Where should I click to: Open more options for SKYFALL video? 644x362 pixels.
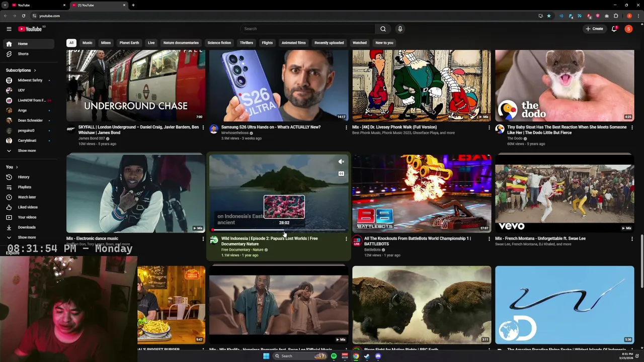[203, 127]
